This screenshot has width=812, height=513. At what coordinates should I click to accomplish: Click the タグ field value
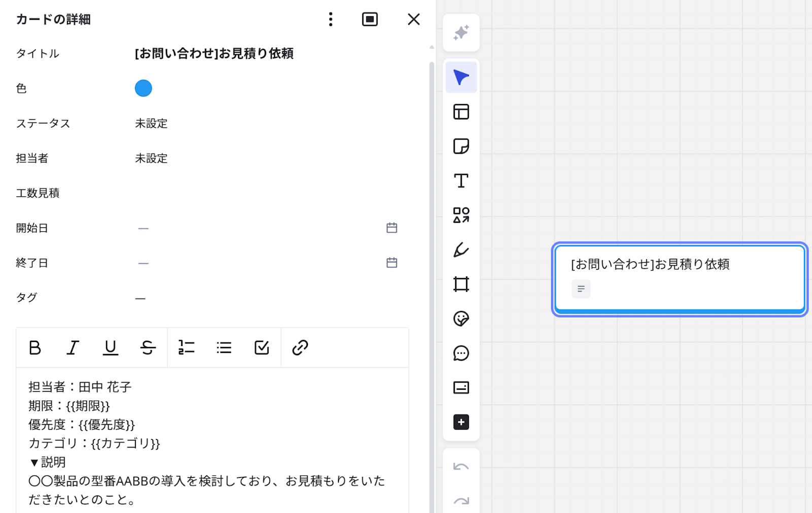point(141,298)
